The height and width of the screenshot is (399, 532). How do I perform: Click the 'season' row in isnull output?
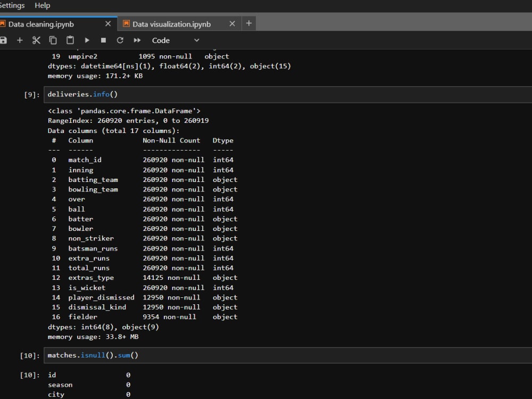click(89, 385)
